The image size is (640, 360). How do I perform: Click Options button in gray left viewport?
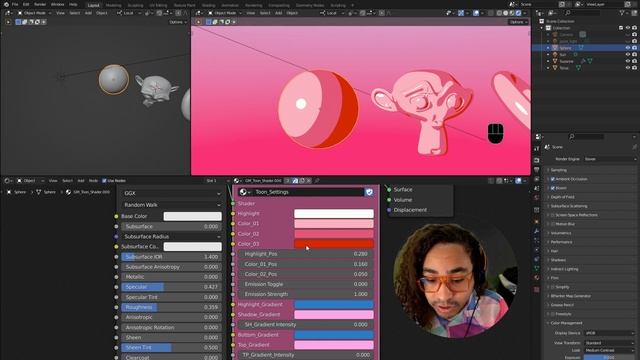click(x=178, y=22)
